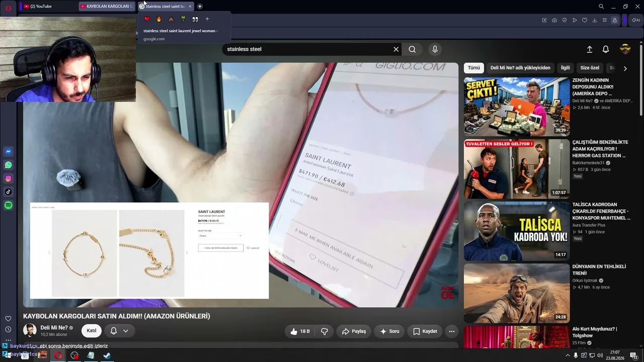Open easy setup sliders icon
Image resolution: width=644 pixels, height=362 pixels.
click(x=605, y=20)
